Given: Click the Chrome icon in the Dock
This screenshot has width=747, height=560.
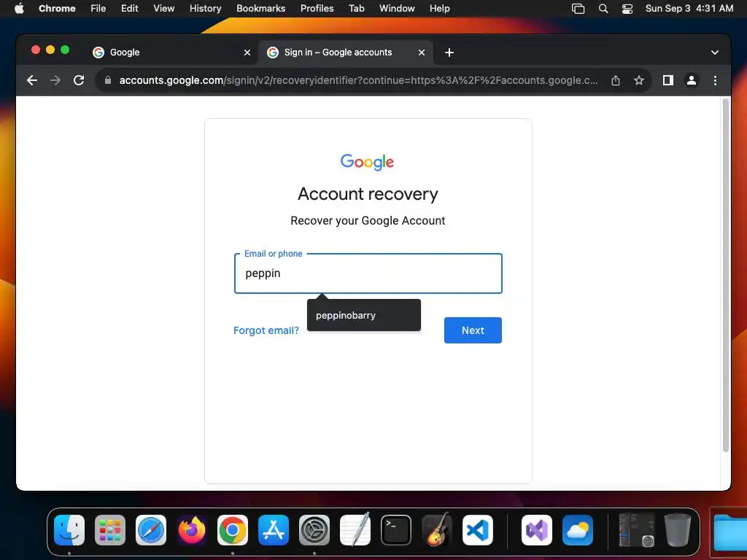Looking at the screenshot, I should tap(233, 530).
